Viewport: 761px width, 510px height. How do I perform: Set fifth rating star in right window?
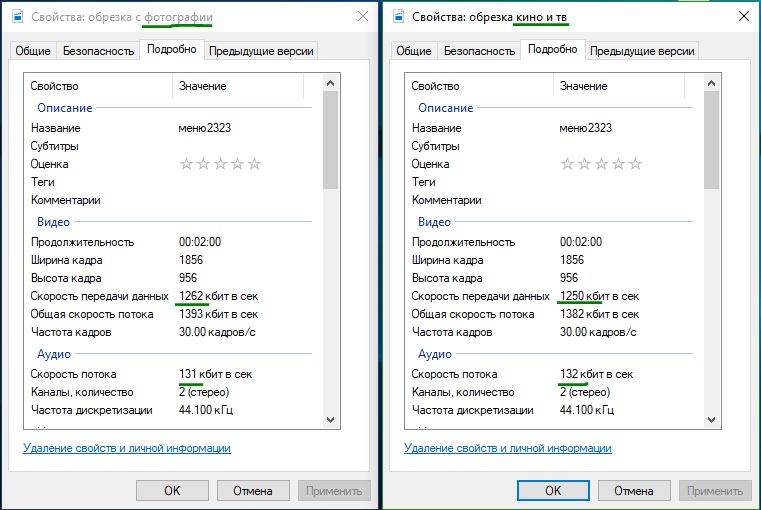click(x=635, y=164)
